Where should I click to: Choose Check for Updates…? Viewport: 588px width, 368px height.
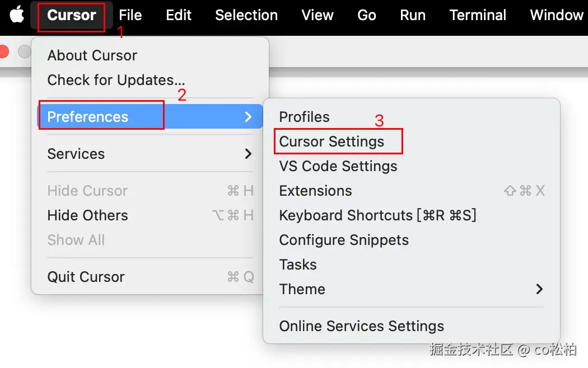click(x=116, y=80)
